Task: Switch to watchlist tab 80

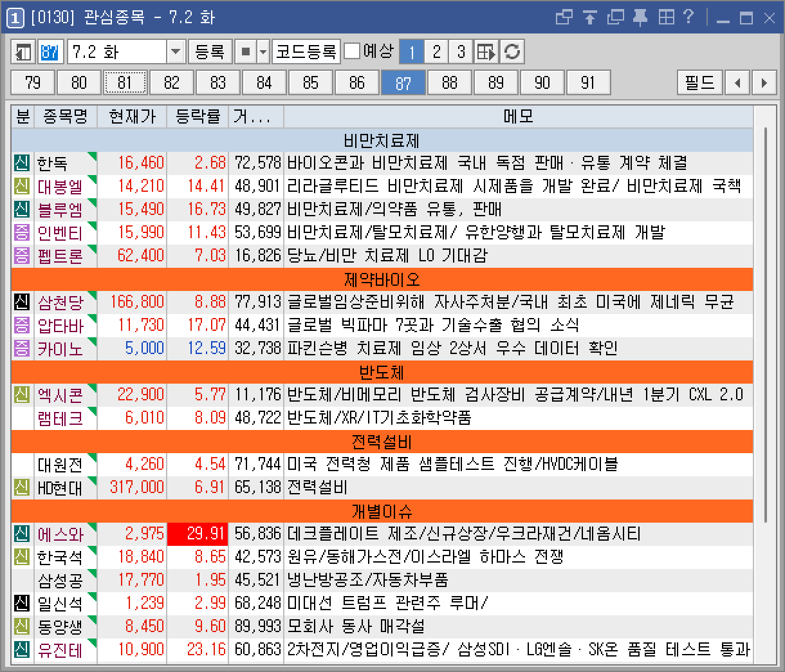Action: (79, 82)
